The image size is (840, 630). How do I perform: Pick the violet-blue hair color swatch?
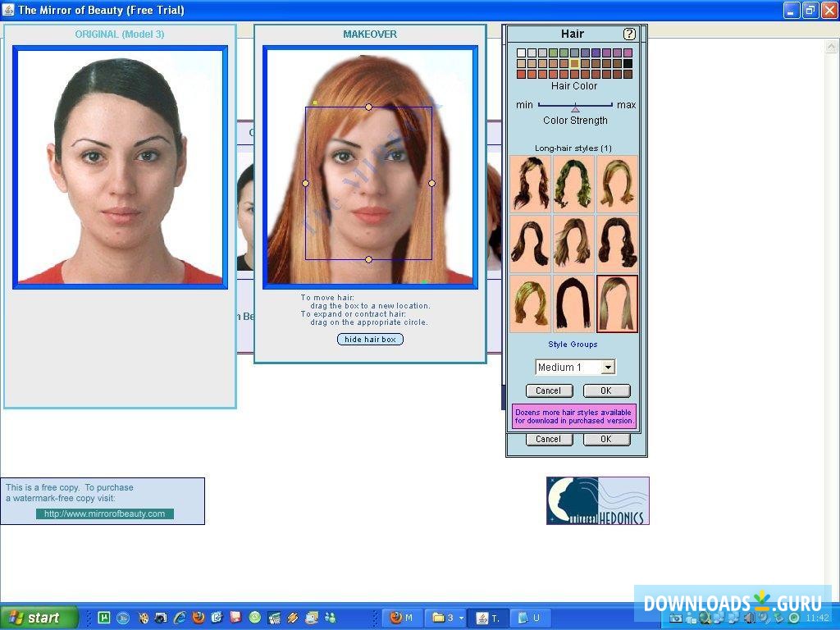[x=596, y=53]
